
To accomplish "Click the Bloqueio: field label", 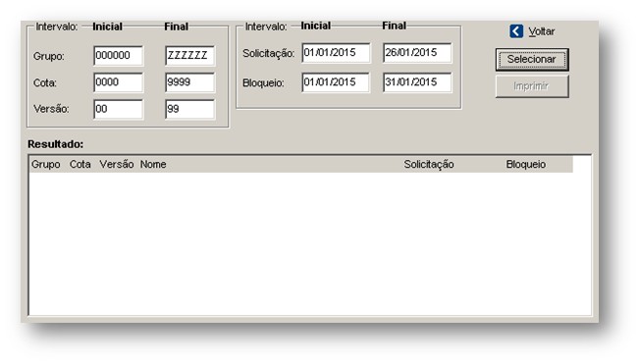I will [263, 82].
